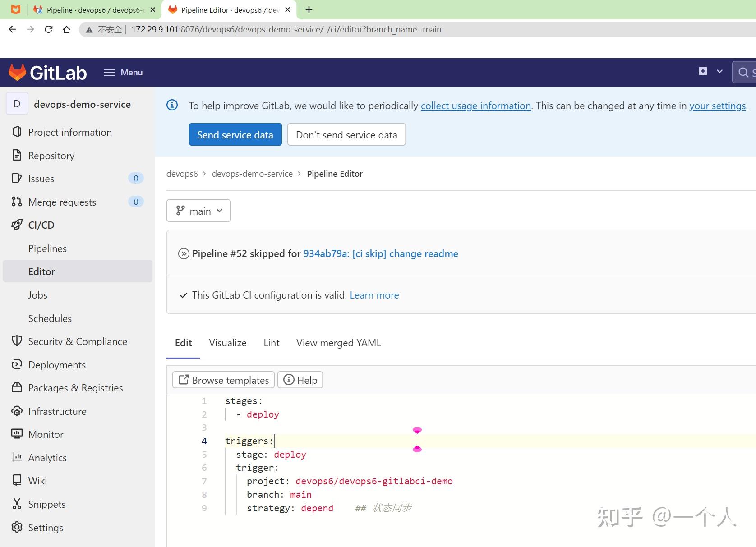Click "Don't send service data"
The image size is (756, 547).
346,134
